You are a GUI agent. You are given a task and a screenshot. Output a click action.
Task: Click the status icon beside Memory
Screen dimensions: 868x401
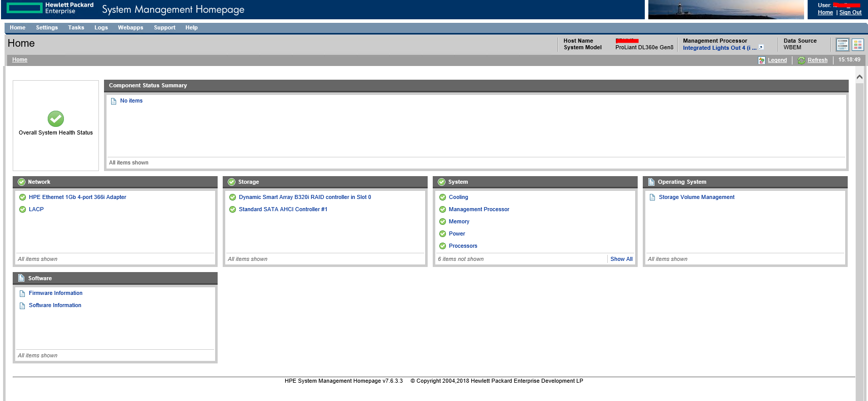(442, 222)
